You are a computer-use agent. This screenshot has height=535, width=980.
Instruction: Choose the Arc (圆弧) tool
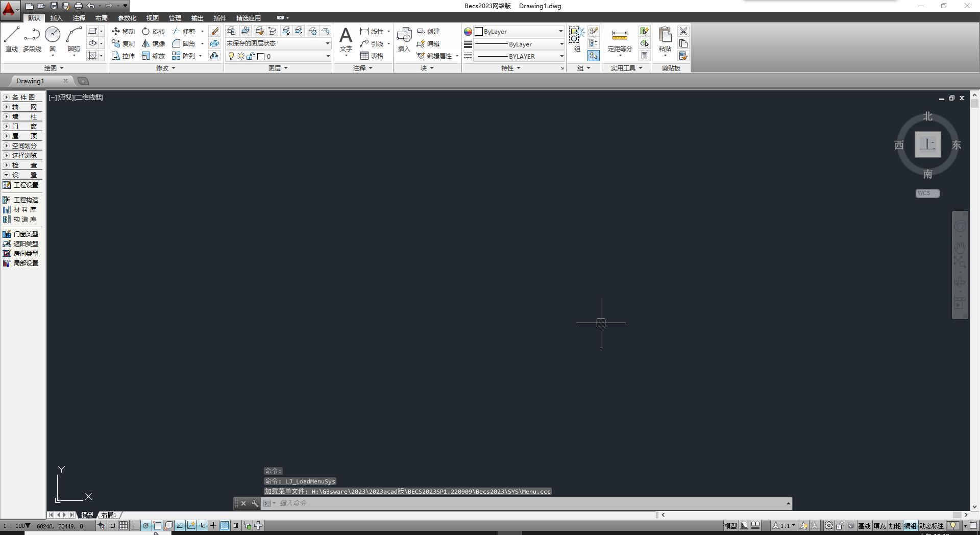pos(74,39)
